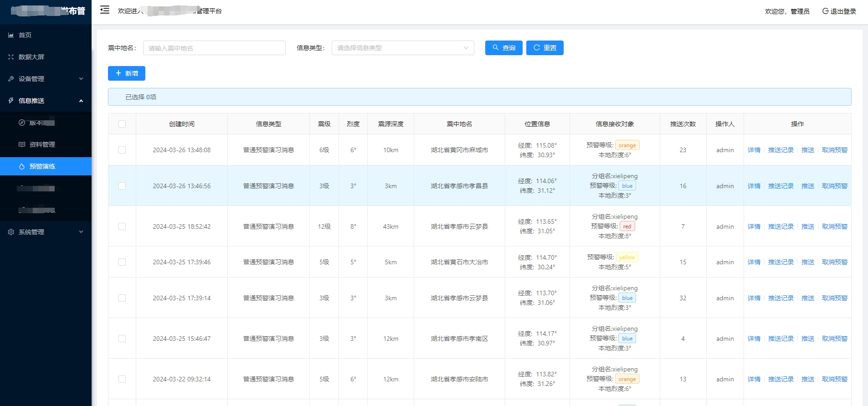Click the 信息推送 lightning icon
868x406 pixels.
pyautogui.click(x=11, y=101)
